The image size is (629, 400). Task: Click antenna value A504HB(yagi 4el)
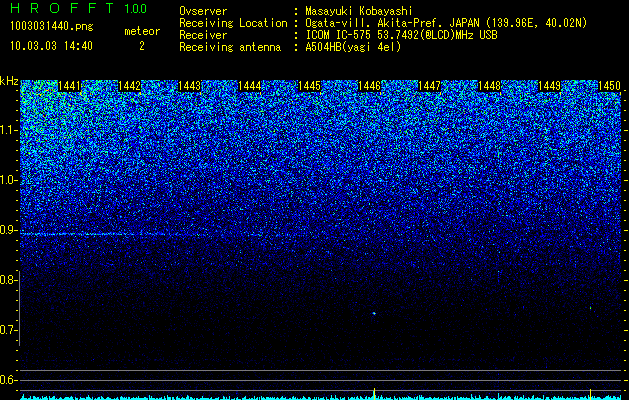pos(353,47)
